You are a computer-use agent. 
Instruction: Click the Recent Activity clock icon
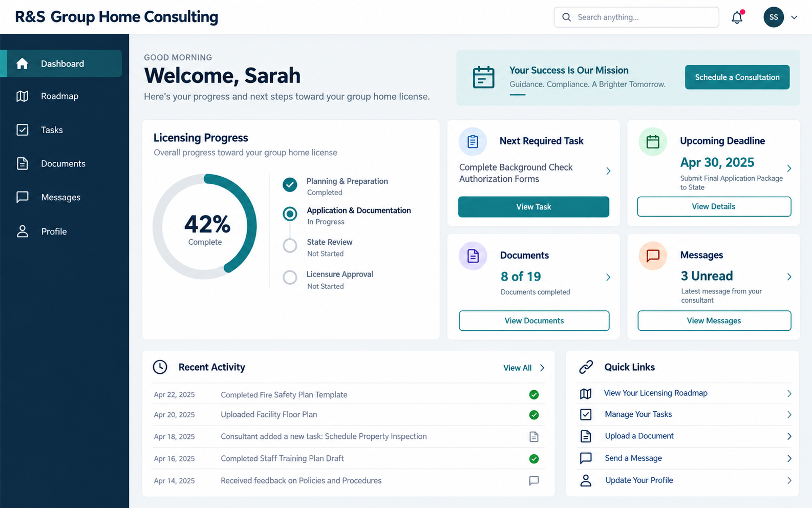tap(160, 367)
